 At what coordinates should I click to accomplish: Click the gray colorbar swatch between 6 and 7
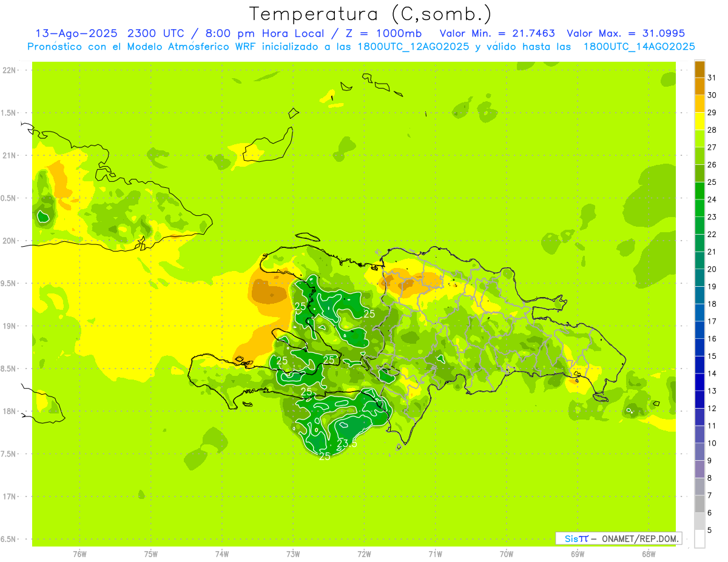(x=699, y=504)
